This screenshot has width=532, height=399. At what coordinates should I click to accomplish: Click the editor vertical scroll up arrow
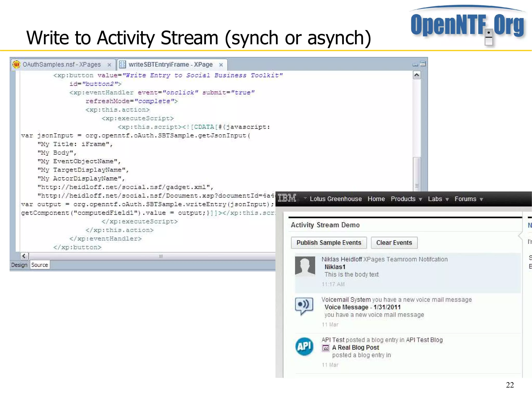pos(417,75)
